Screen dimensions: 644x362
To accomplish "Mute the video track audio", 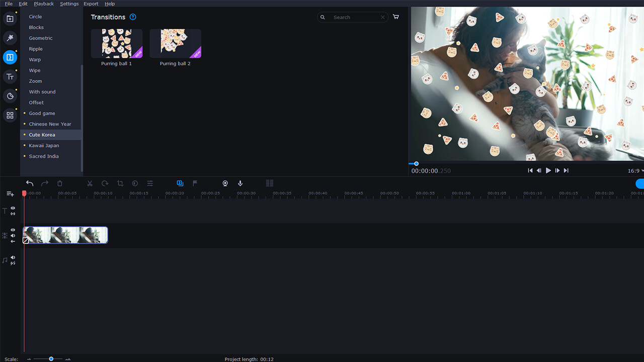I will (x=13, y=235).
